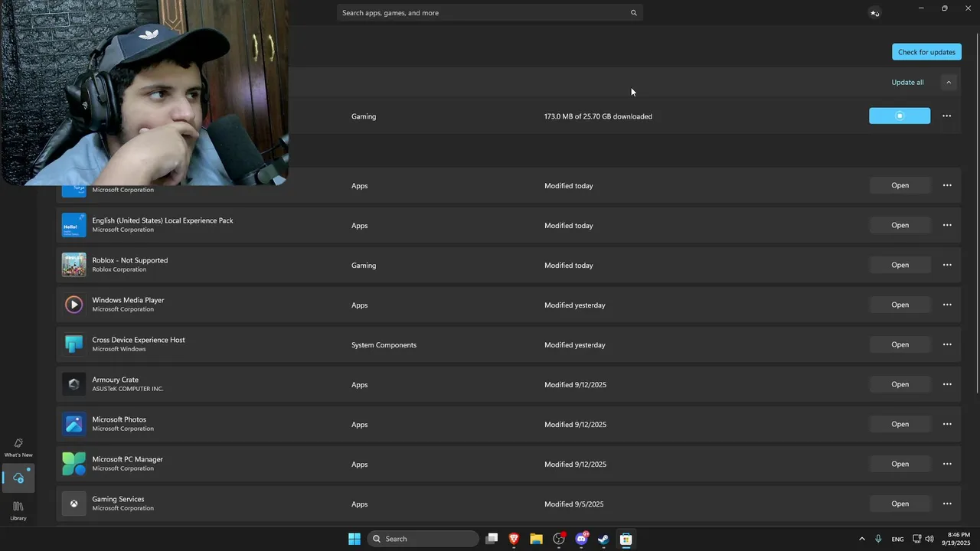Click the Microsoft Photos app icon
This screenshot has height=551, width=980.
click(x=74, y=424)
